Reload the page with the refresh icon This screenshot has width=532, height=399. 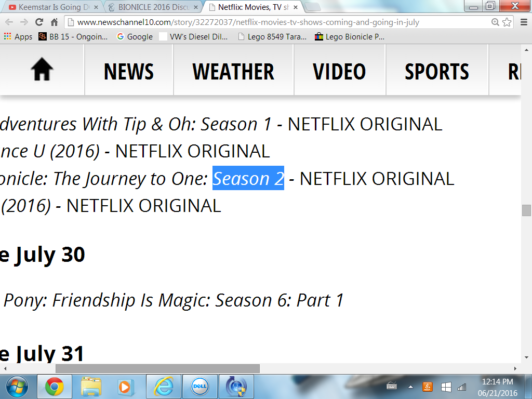39,22
